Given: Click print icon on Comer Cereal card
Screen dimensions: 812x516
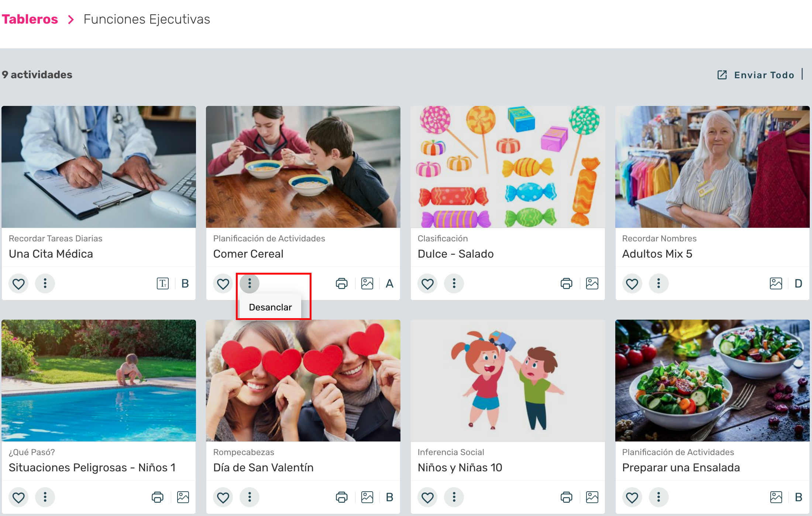Looking at the screenshot, I should pos(341,283).
